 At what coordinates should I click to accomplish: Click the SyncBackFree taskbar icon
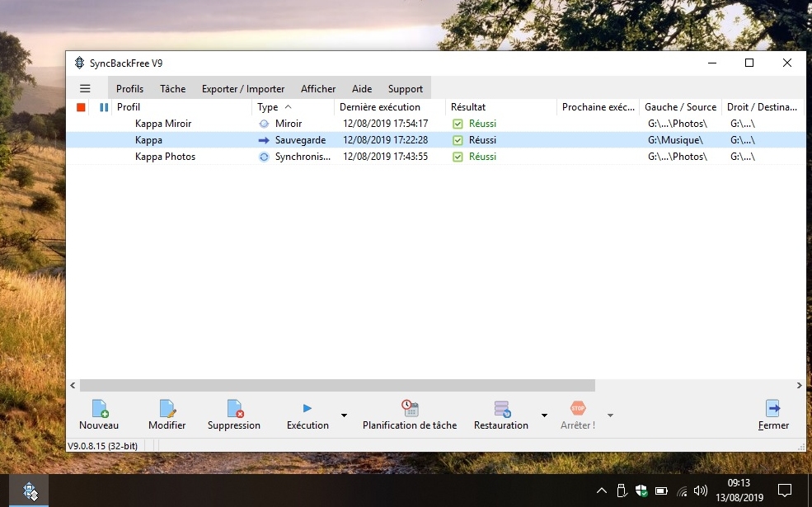pos(30,491)
